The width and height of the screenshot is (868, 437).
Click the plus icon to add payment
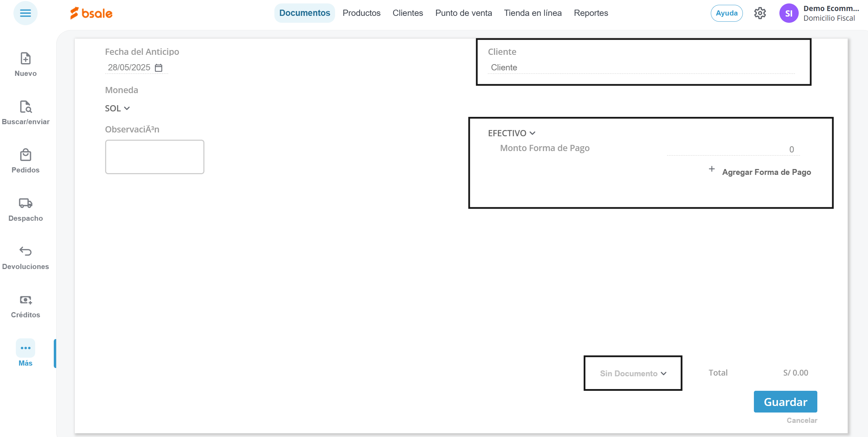coord(711,169)
